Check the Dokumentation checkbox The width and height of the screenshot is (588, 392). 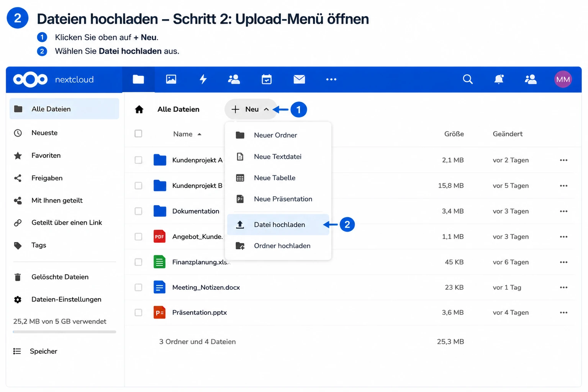[x=138, y=211]
